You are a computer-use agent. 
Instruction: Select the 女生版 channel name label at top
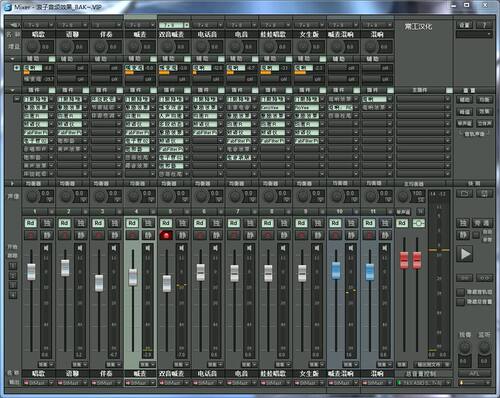click(x=309, y=34)
